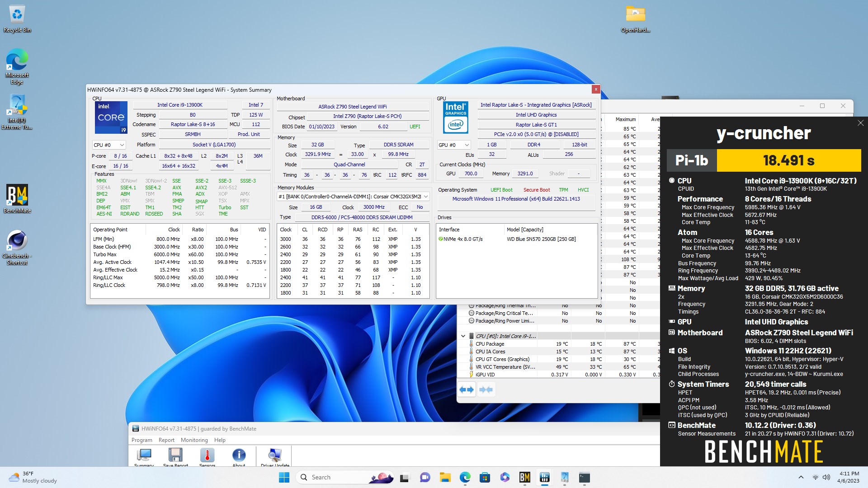
Task: Open the terminal taskbar icon
Action: pyautogui.click(x=585, y=477)
